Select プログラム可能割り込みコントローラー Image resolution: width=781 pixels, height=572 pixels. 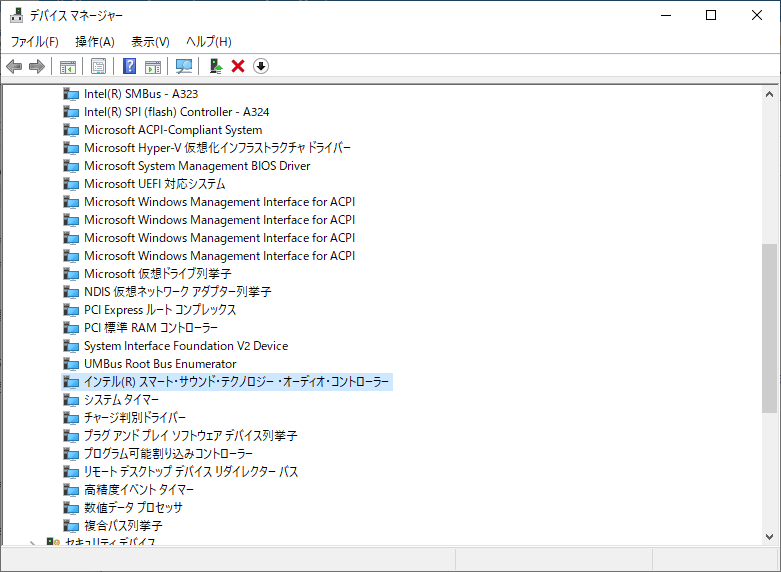(168, 453)
